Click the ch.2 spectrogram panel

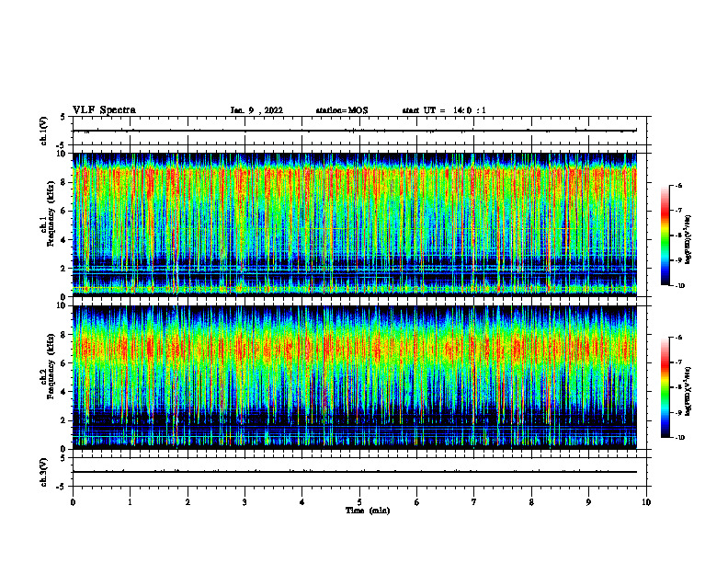(355, 377)
